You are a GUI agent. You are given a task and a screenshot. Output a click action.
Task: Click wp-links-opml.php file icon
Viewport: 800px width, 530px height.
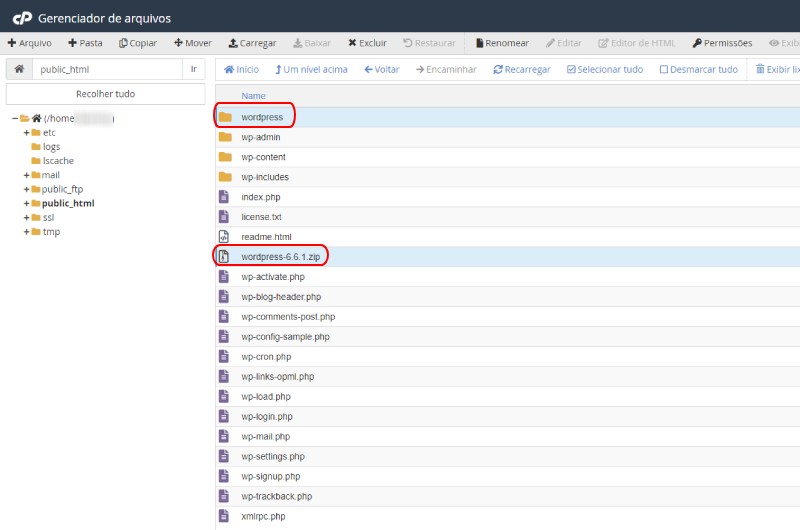(223, 376)
